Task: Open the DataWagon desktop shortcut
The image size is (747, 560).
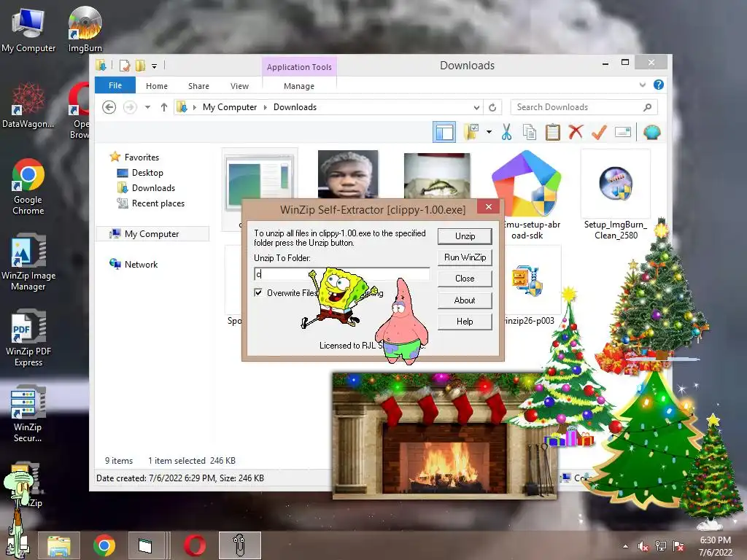Action: (x=28, y=105)
